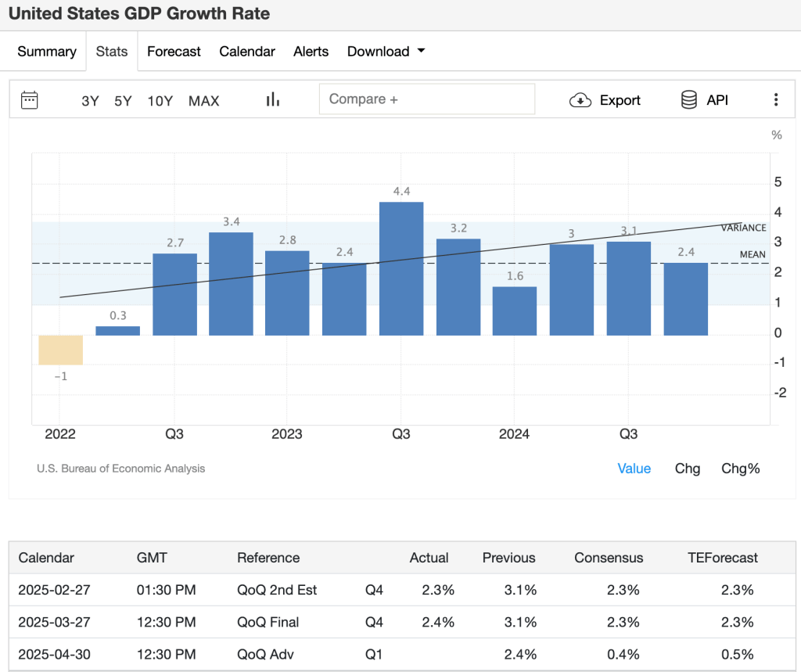
Task: Click the bar chart type icon
Action: click(x=271, y=99)
